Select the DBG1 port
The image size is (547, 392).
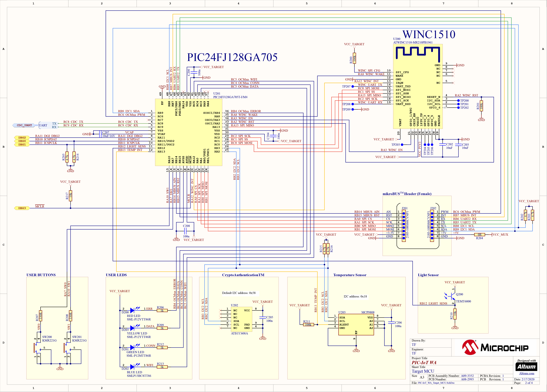pos(22,144)
